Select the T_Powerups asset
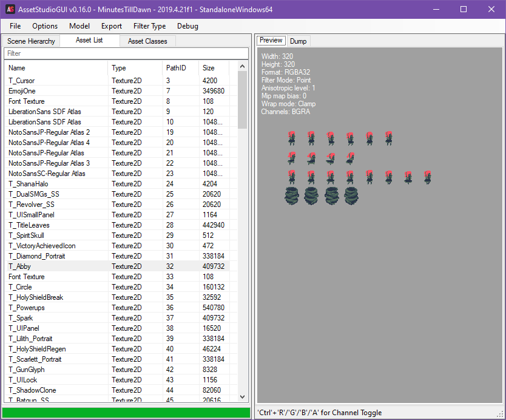 (x=117, y=308)
